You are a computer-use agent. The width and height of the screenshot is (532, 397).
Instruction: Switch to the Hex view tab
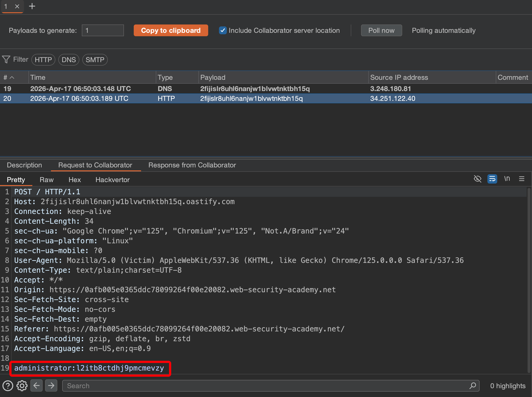coord(74,180)
